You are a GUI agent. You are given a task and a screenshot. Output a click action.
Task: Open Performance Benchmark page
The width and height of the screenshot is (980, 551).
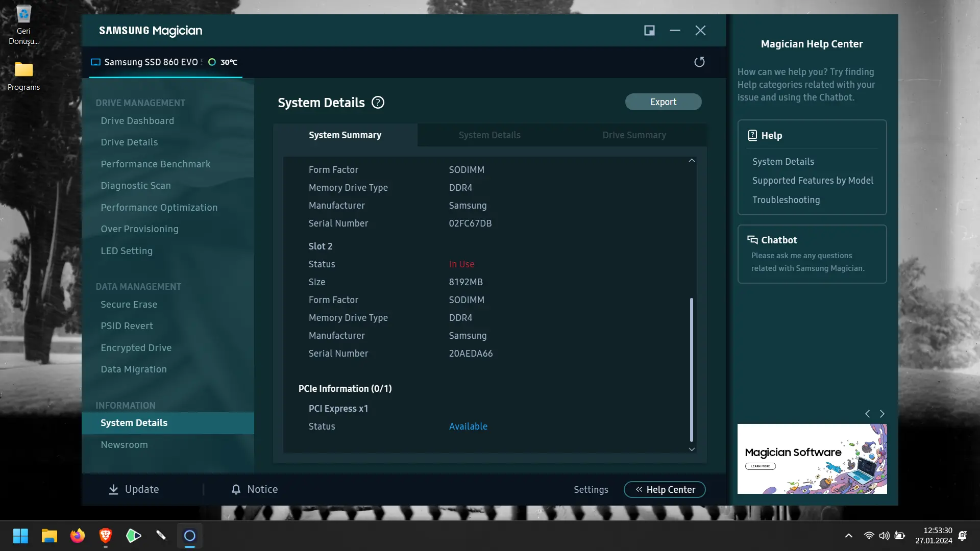click(x=156, y=164)
